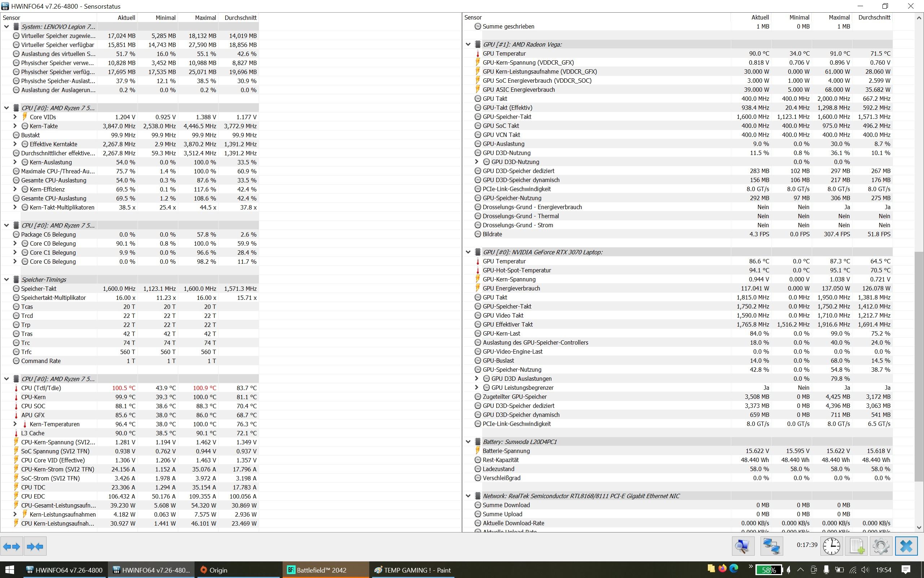Click the chip icon of Speicher-Timings group
The height and width of the screenshot is (578, 924).
[16, 280]
